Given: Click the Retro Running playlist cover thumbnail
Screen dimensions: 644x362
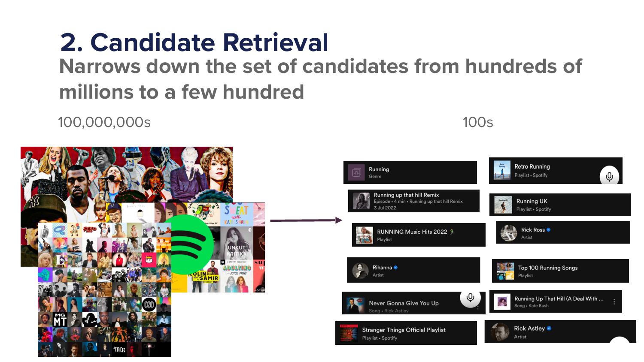Looking at the screenshot, I should click(x=502, y=170).
